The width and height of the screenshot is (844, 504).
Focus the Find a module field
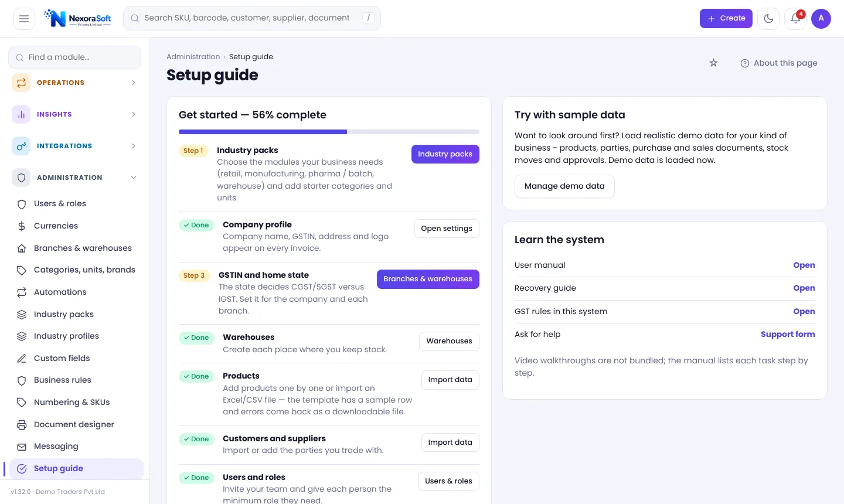[74, 57]
